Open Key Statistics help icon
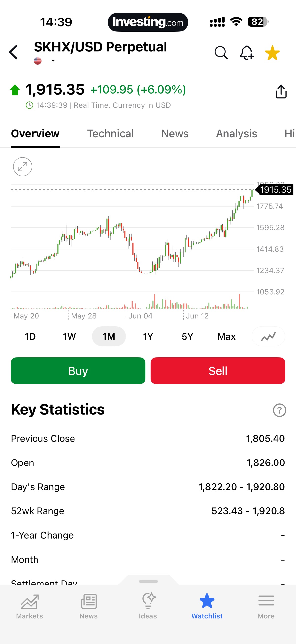The image size is (296, 644). [279, 410]
